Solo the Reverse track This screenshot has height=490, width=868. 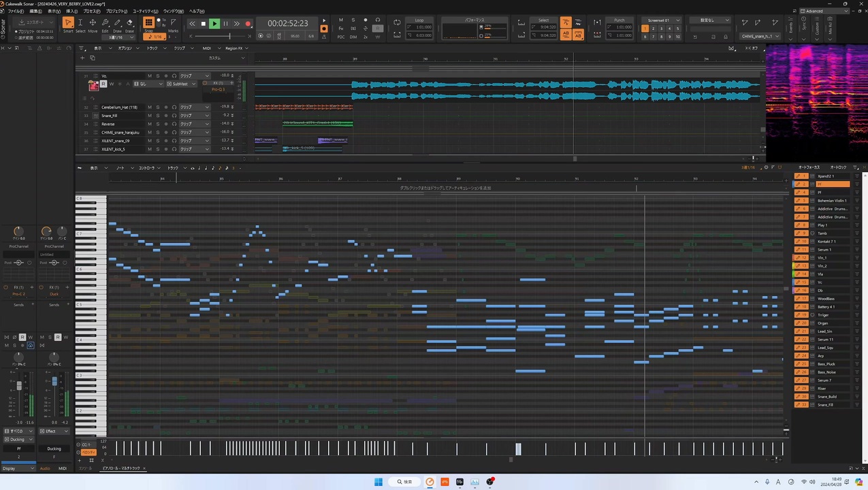pos(157,124)
